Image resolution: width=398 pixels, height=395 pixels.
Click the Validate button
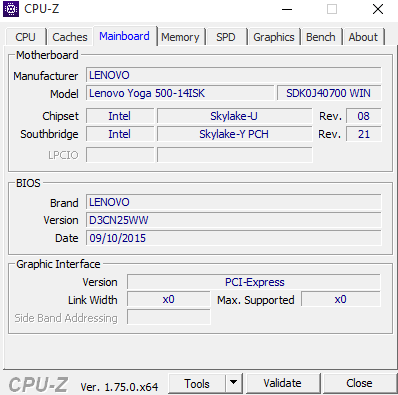point(282,383)
